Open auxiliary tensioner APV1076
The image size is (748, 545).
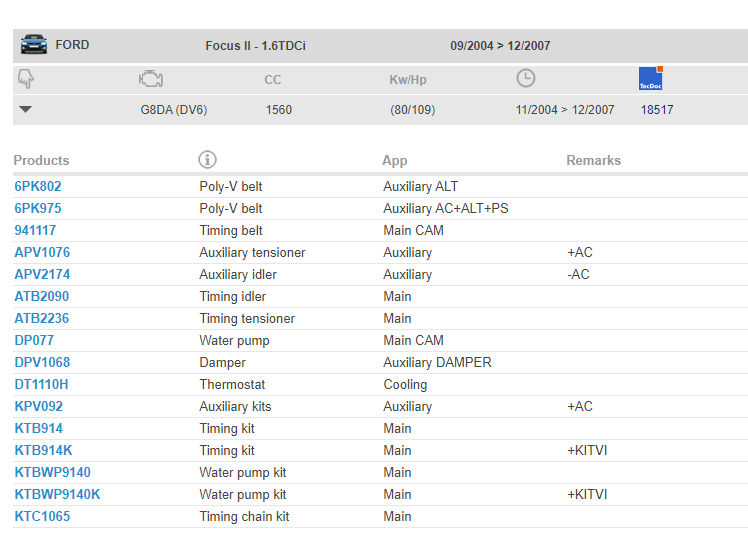click(x=42, y=252)
